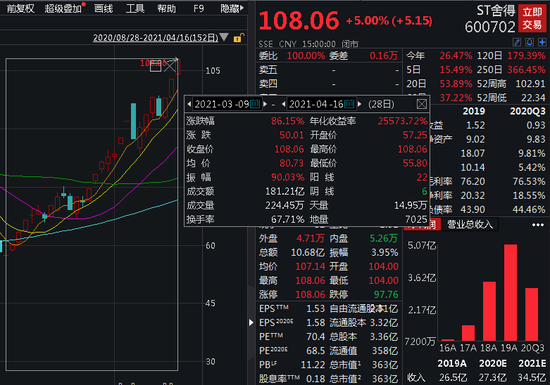Open the three-dots menu above revenue chart
The image size is (550, 385).
[x=538, y=225]
